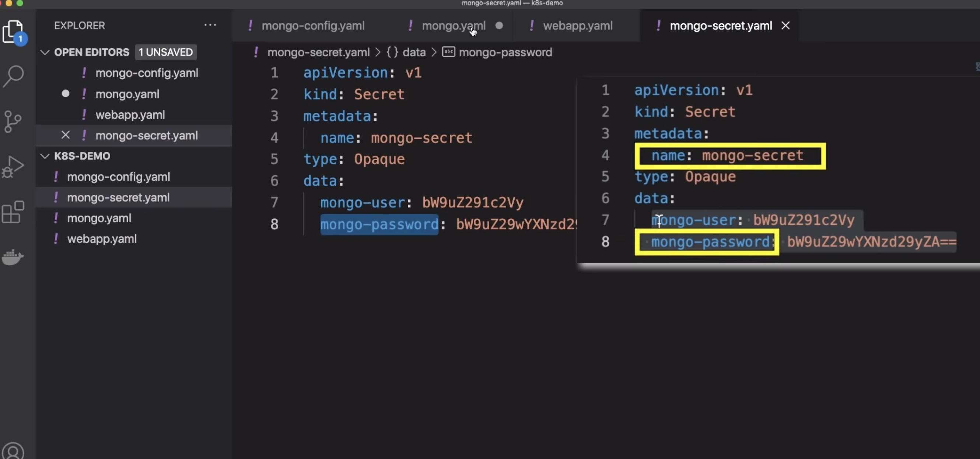Open the Search view in activity bar
Image resolution: width=980 pixels, height=459 pixels.
pyautogui.click(x=14, y=76)
